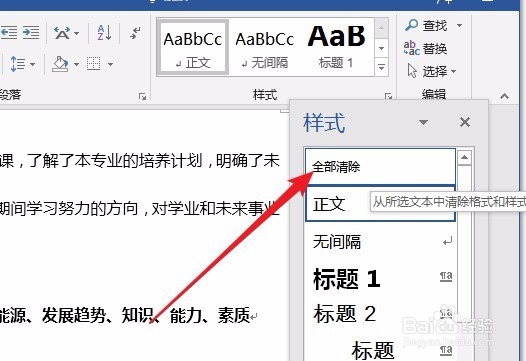Click the styles list scroll up arrow
Screen dimensions: 526x361
(x=465, y=157)
